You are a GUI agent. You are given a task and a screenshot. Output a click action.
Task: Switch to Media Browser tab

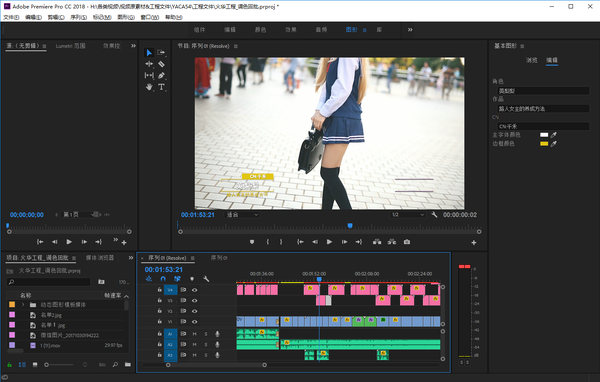pyautogui.click(x=100, y=258)
